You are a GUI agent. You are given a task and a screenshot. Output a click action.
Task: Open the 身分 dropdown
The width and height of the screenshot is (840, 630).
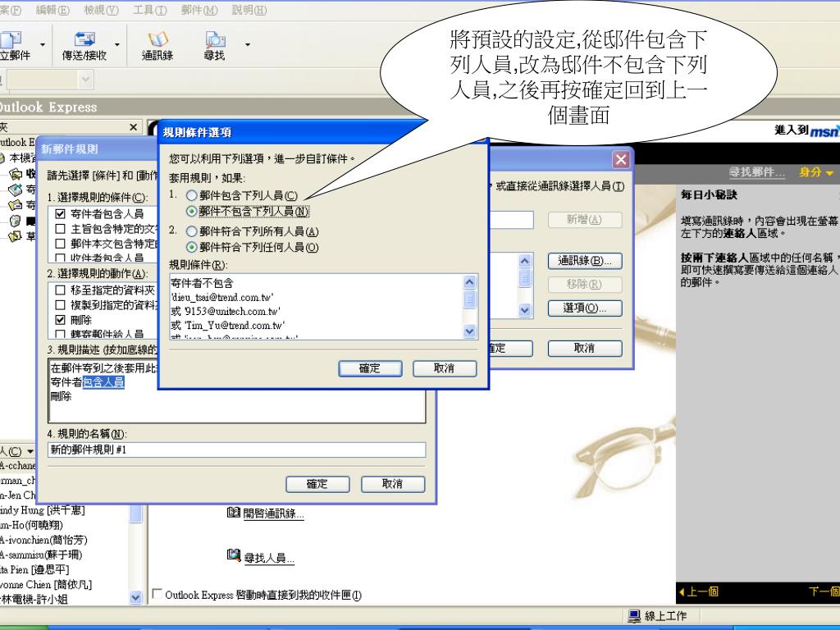tap(816, 172)
